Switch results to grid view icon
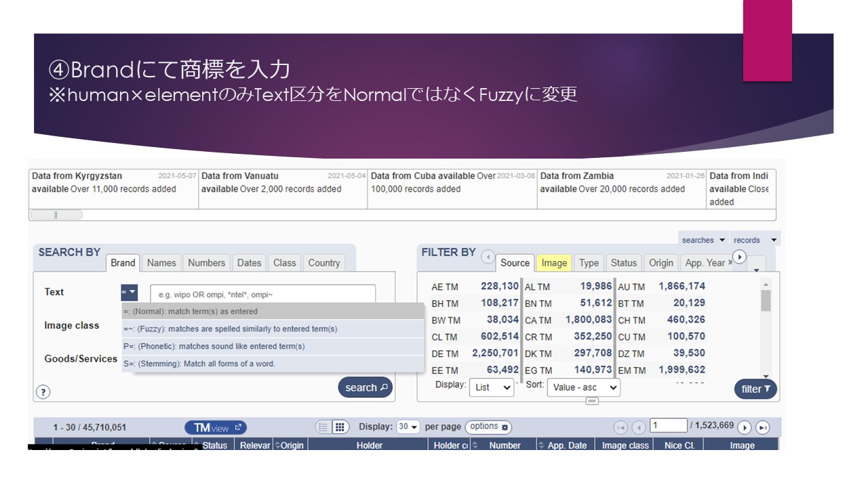 click(340, 427)
